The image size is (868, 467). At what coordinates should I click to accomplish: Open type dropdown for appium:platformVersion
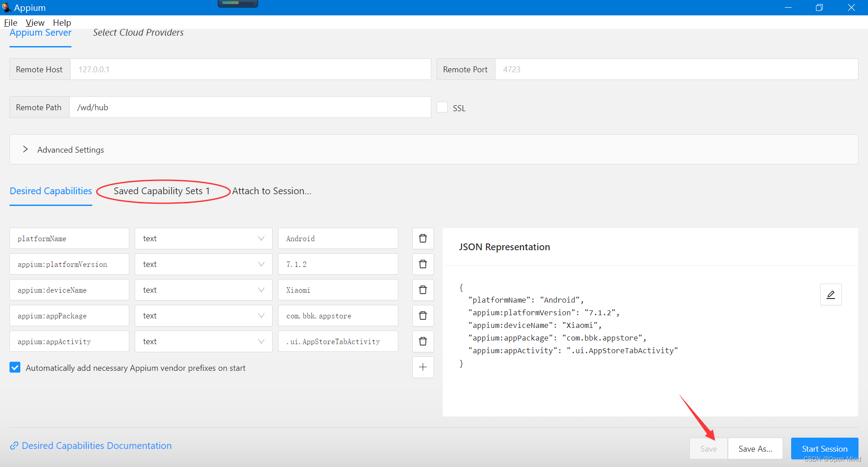[x=203, y=264]
